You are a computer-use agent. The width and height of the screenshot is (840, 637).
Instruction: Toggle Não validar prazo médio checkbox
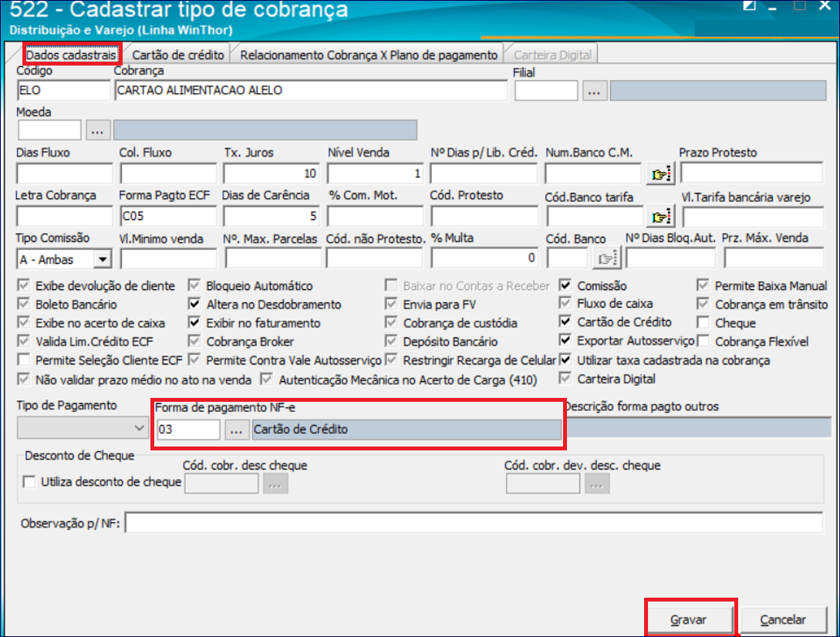24,379
